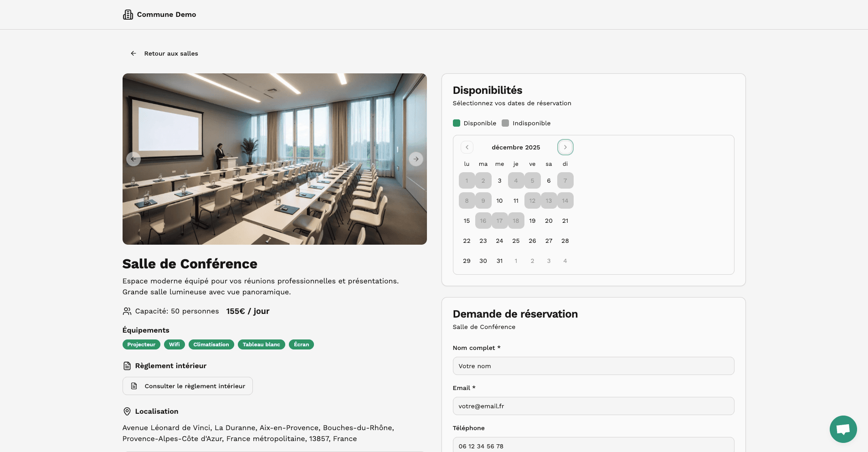Click the right arrow on the room photo carousel
This screenshot has width=868, height=452.
[416, 159]
